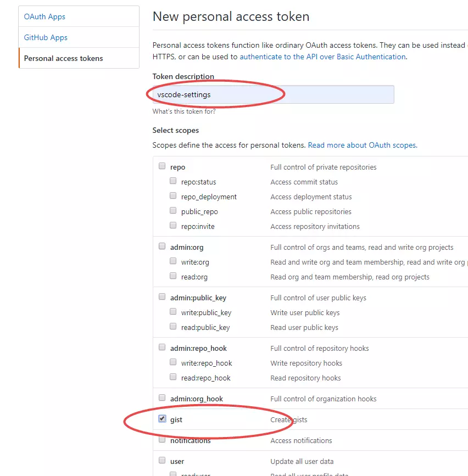This screenshot has width=468, height=476.
Task: Check the read:org scope
Action: (x=173, y=275)
